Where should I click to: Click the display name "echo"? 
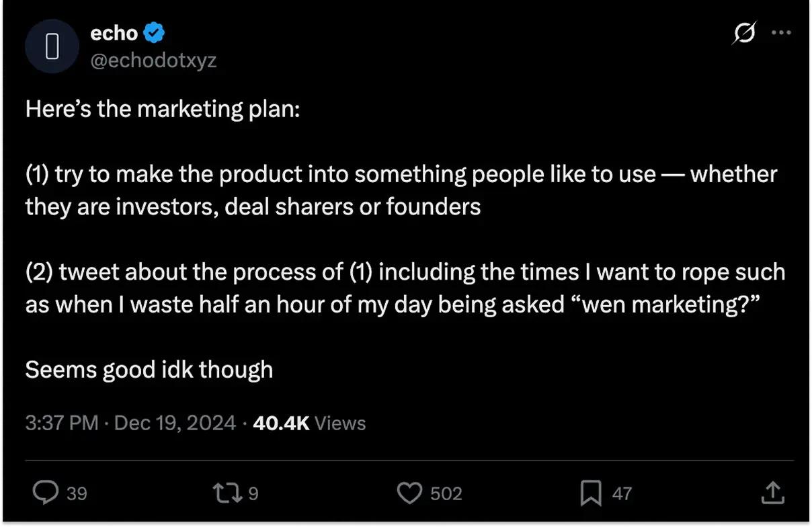(114, 32)
